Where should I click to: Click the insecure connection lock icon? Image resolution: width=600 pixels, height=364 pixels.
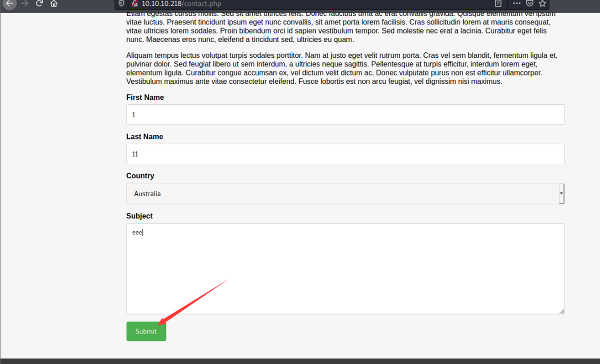pos(134,3)
